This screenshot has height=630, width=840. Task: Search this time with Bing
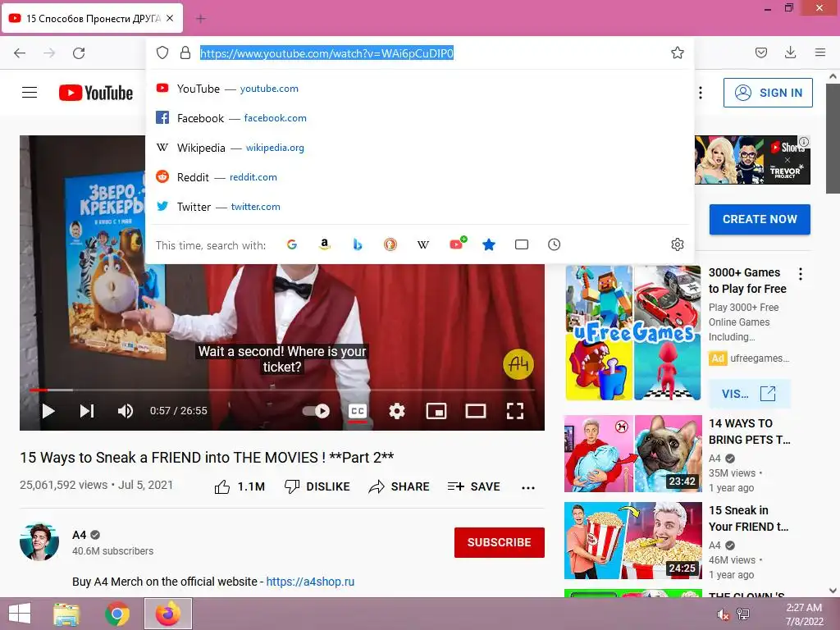[x=358, y=244]
